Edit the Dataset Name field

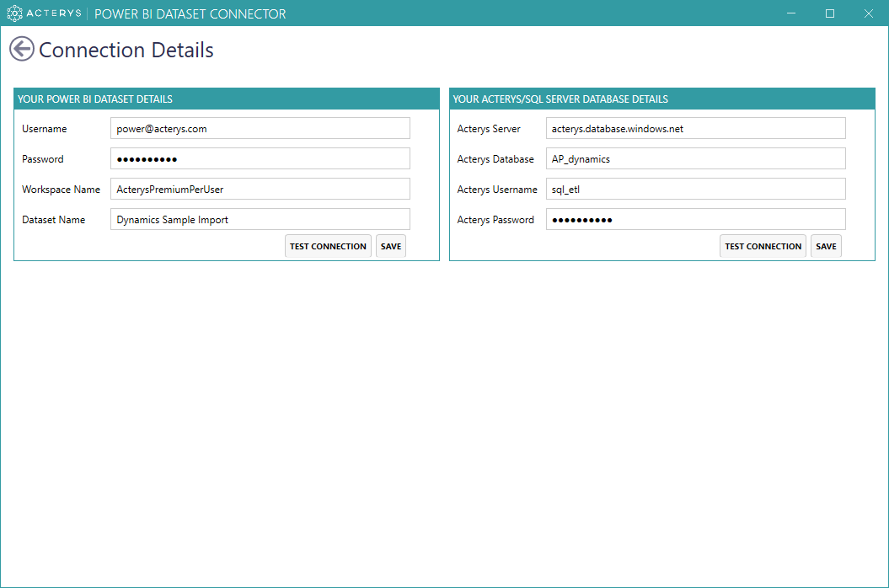pos(260,219)
